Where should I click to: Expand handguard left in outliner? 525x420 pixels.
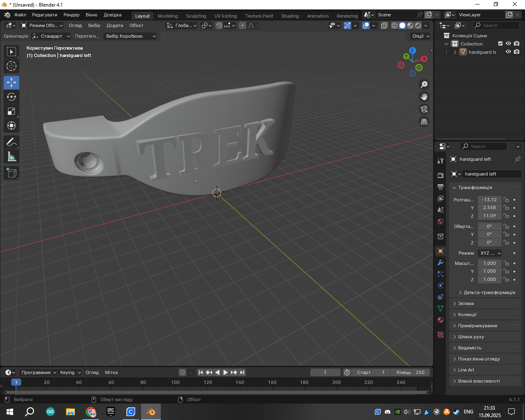[x=455, y=52]
